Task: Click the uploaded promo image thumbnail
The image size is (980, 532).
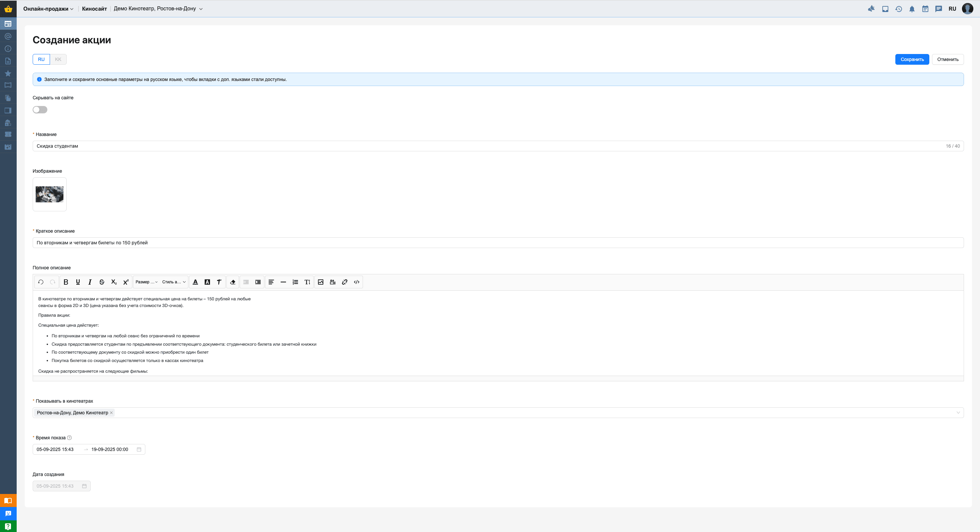Action: (x=49, y=194)
